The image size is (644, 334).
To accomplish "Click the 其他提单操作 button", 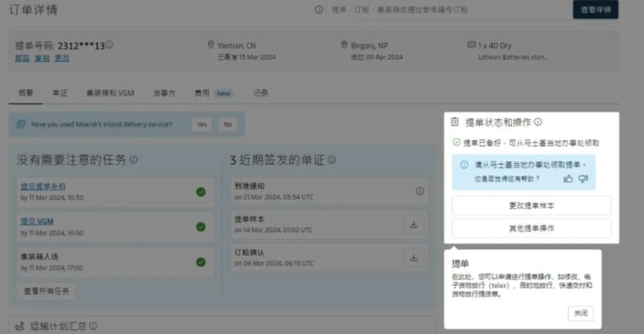I will click(531, 228).
